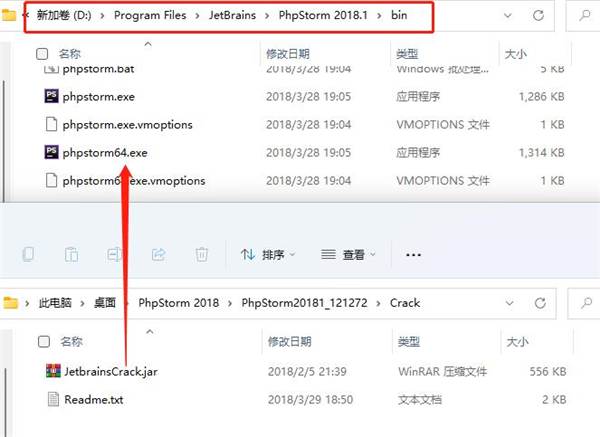Click the WinRAR 压缩文件 type cell
This screenshot has width=600, height=437.
pos(442,371)
